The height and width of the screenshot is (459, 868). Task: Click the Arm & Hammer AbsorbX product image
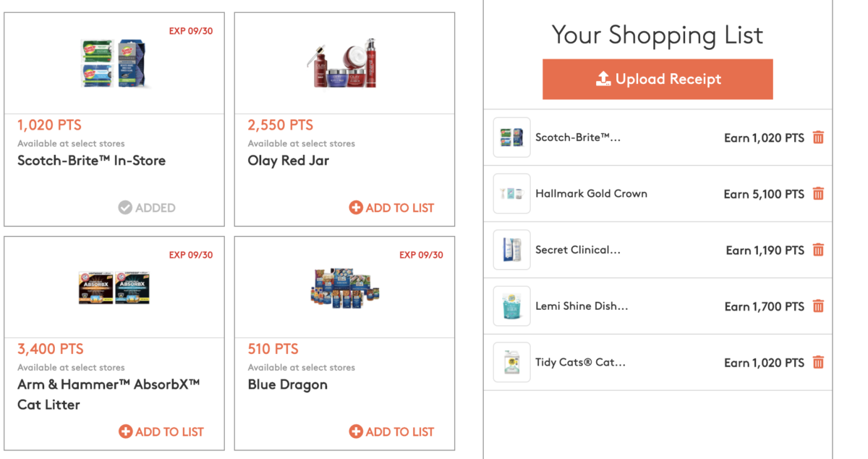pyautogui.click(x=114, y=287)
